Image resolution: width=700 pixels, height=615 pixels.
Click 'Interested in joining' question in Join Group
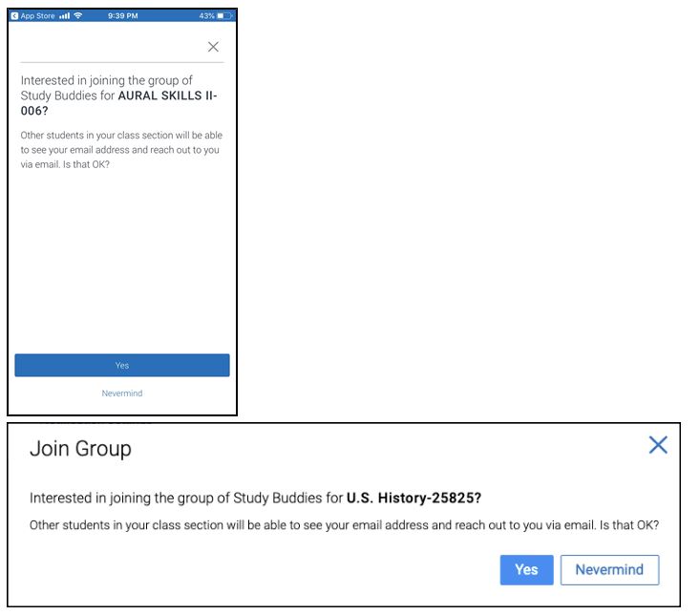(186, 498)
